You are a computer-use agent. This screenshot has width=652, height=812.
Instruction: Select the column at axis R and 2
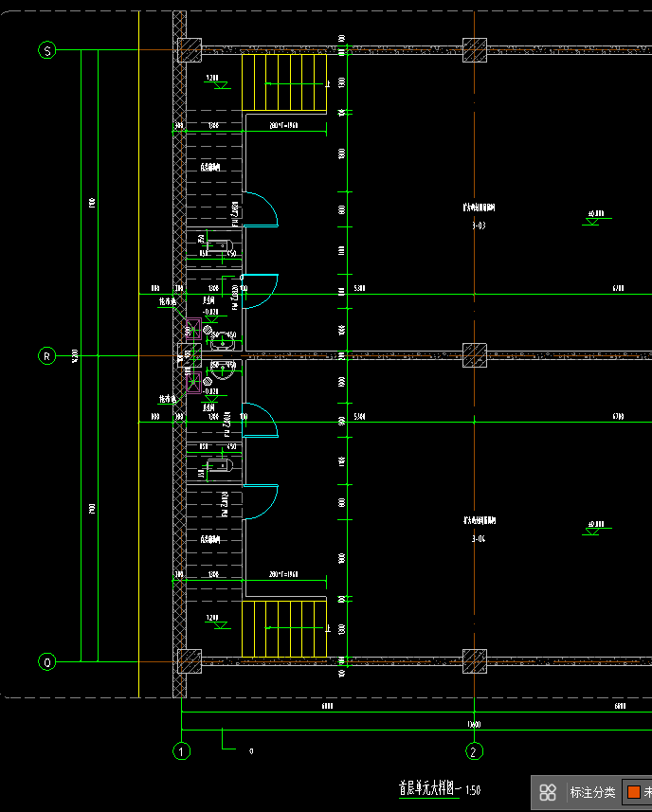point(475,355)
